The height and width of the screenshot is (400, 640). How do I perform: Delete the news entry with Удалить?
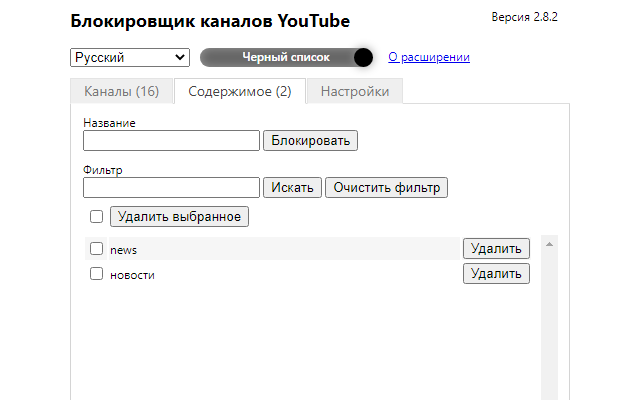point(496,249)
